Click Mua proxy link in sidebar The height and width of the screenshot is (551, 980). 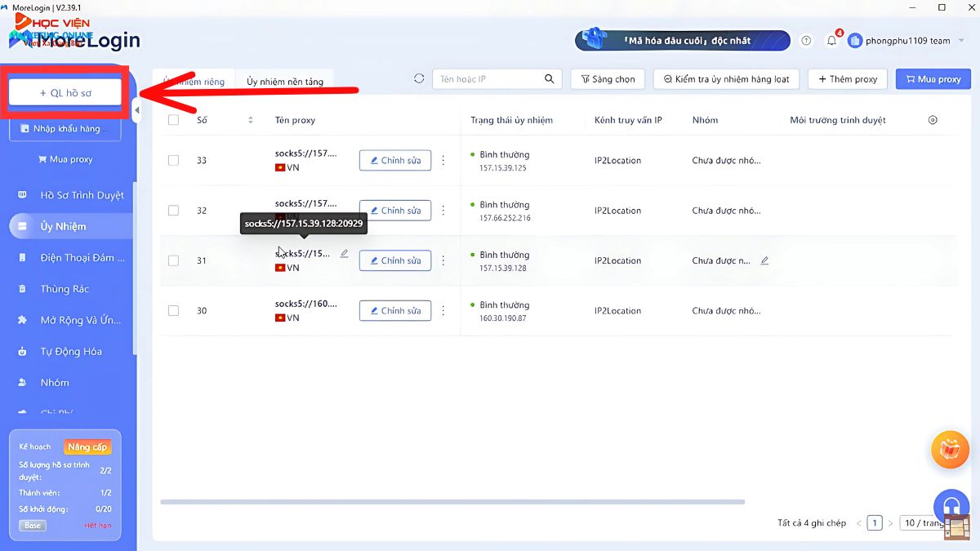point(65,159)
